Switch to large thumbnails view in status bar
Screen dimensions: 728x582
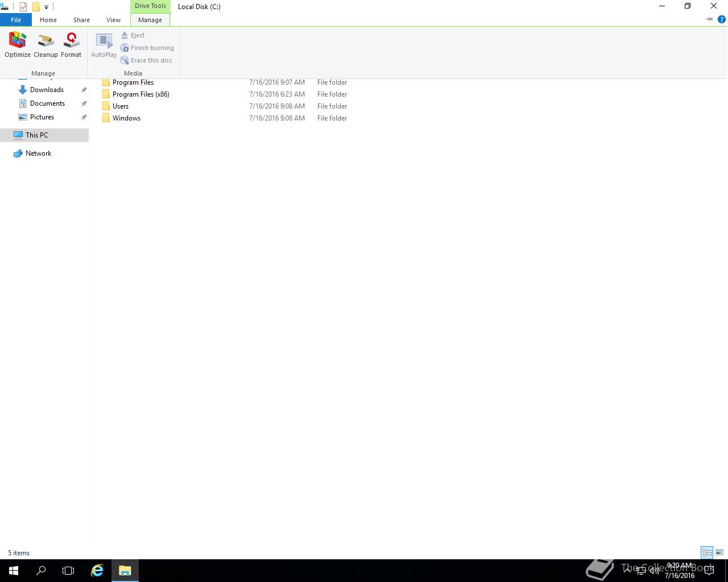(x=719, y=552)
